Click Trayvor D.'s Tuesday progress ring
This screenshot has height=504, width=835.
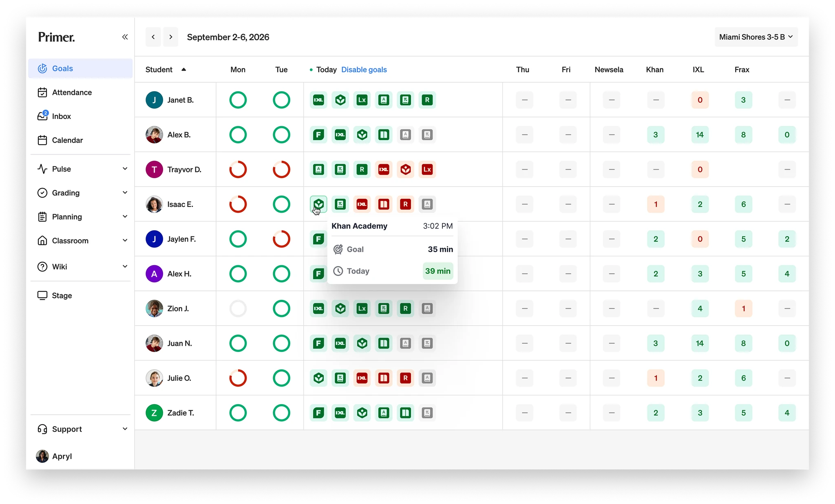click(x=281, y=169)
